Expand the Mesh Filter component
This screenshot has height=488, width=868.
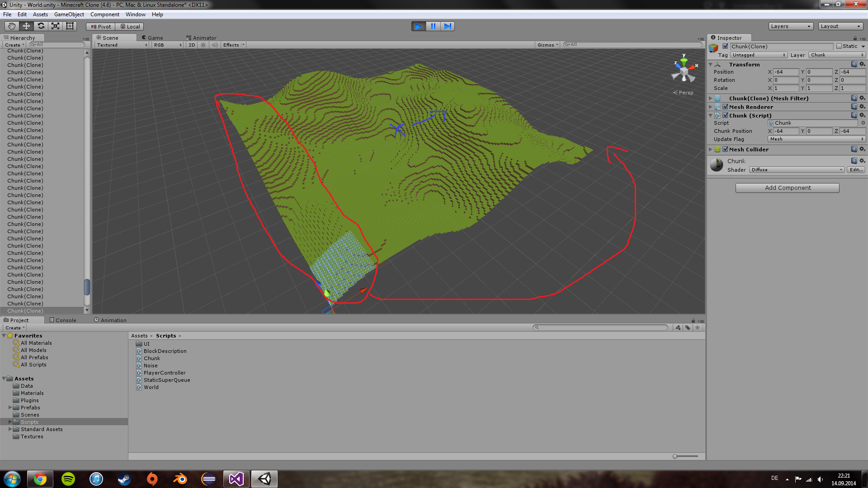pos(711,98)
